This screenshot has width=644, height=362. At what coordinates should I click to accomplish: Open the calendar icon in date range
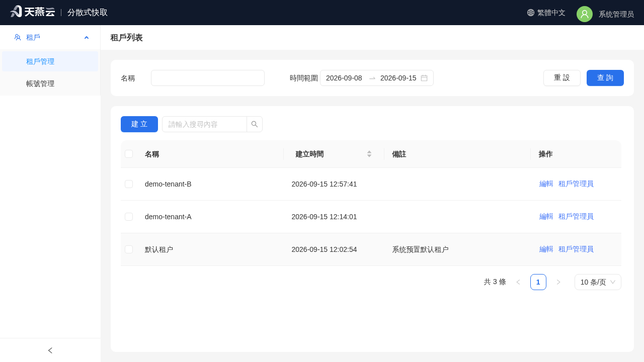tap(424, 78)
